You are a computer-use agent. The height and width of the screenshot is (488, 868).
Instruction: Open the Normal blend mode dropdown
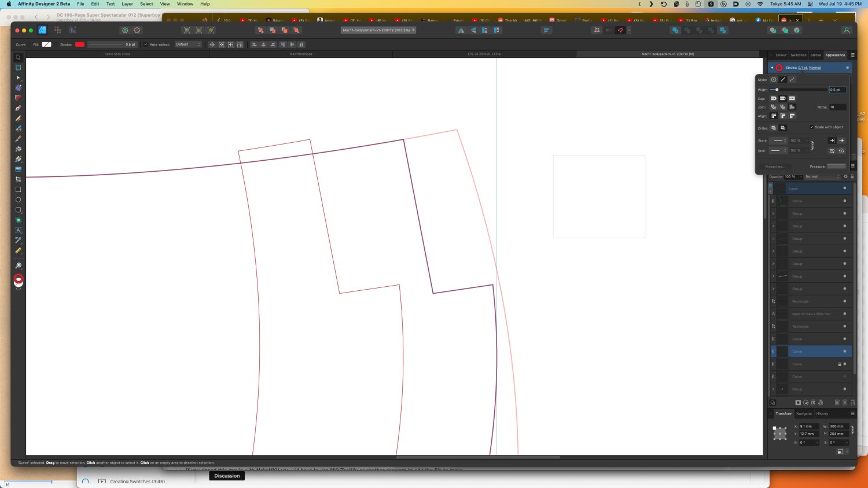tap(822, 176)
